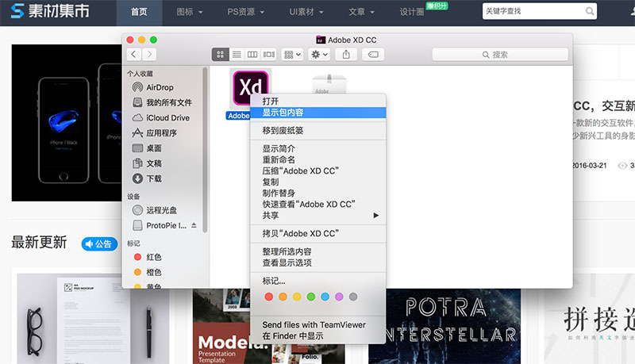
Task: Choose 标记... from the context menu
Action: pos(318,281)
